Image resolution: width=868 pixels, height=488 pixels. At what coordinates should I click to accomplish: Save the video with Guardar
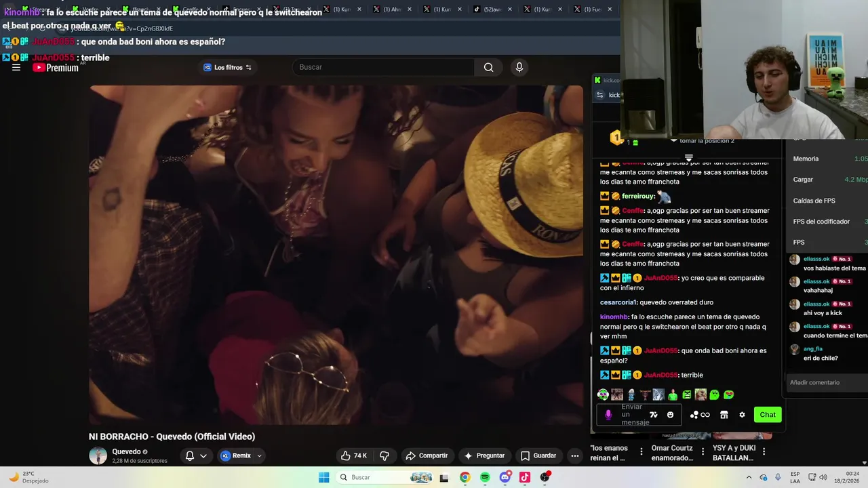[x=538, y=455]
